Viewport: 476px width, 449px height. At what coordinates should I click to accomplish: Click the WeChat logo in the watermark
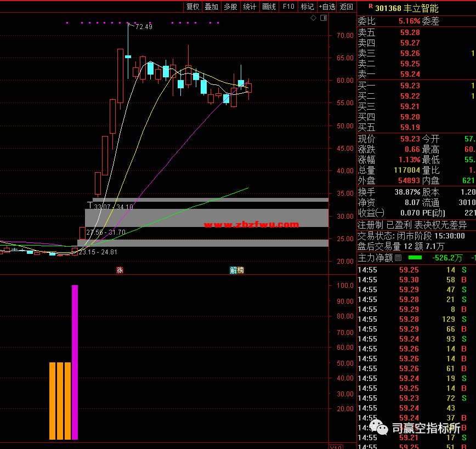click(378, 427)
